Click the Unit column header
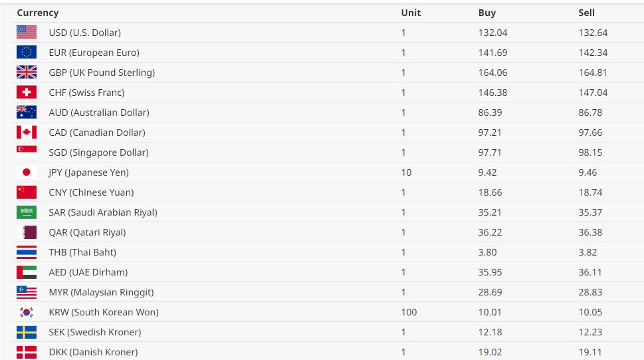The height and width of the screenshot is (360, 644). pyautogui.click(x=411, y=13)
